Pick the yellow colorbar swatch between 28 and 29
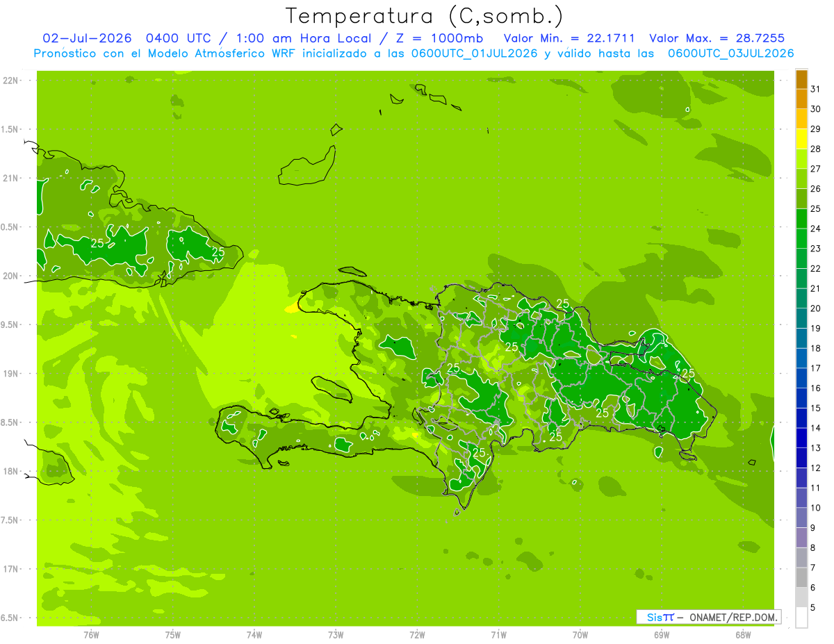834x644 pixels. point(801,139)
